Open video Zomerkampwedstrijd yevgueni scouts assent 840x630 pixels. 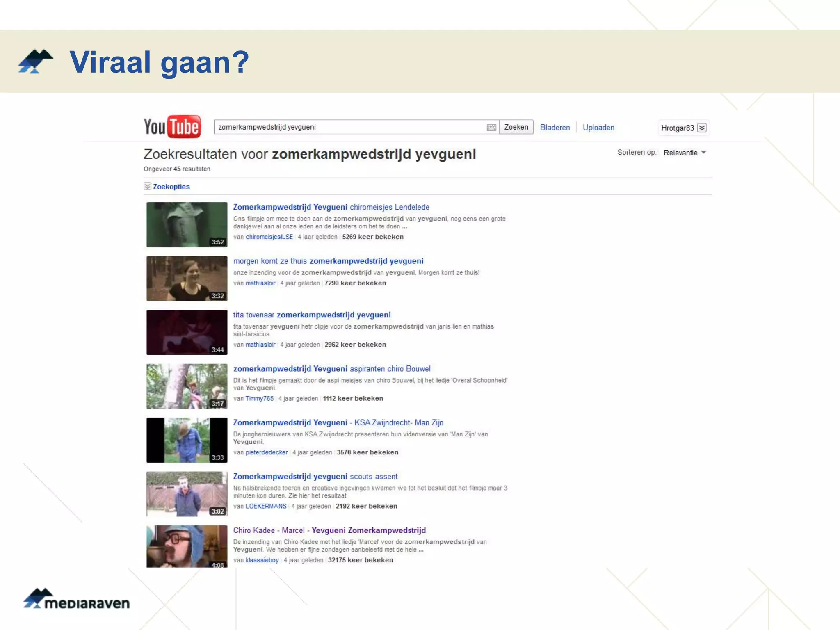[x=315, y=477]
